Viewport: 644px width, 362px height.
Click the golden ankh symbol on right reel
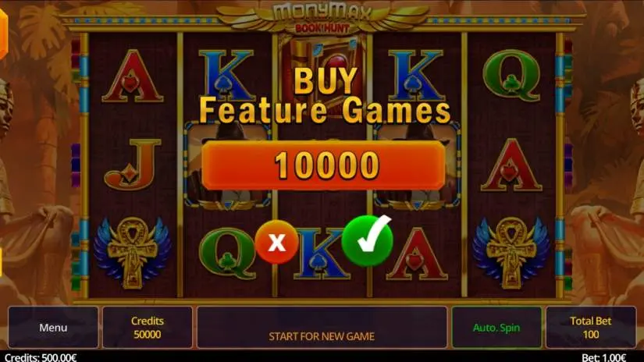pyautogui.click(x=511, y=253)
